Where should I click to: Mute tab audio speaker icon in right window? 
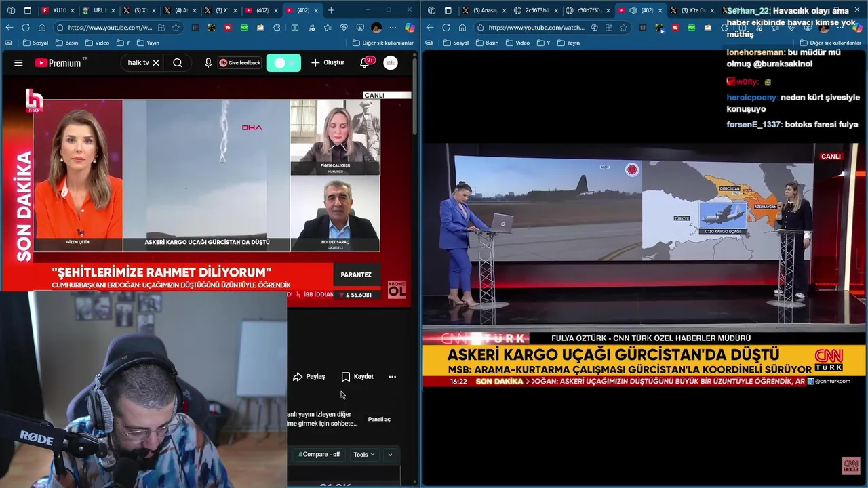pos(633,10)
